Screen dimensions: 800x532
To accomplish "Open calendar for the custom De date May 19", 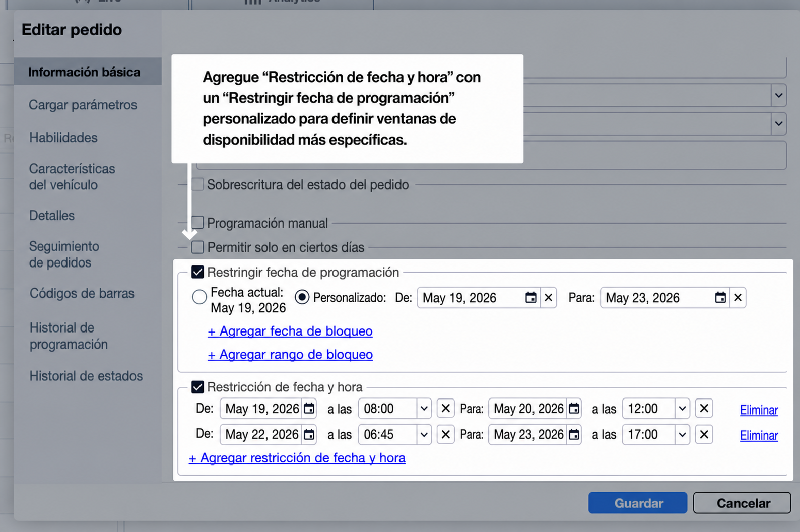I will (x=530, y=298).
